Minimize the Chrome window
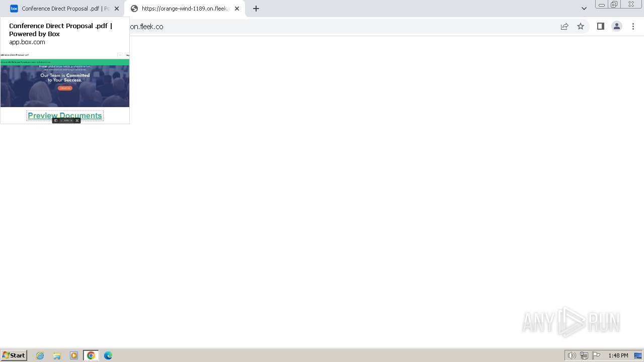The height and width of the screenshot is (362, 644). click(x=602, y=5)
